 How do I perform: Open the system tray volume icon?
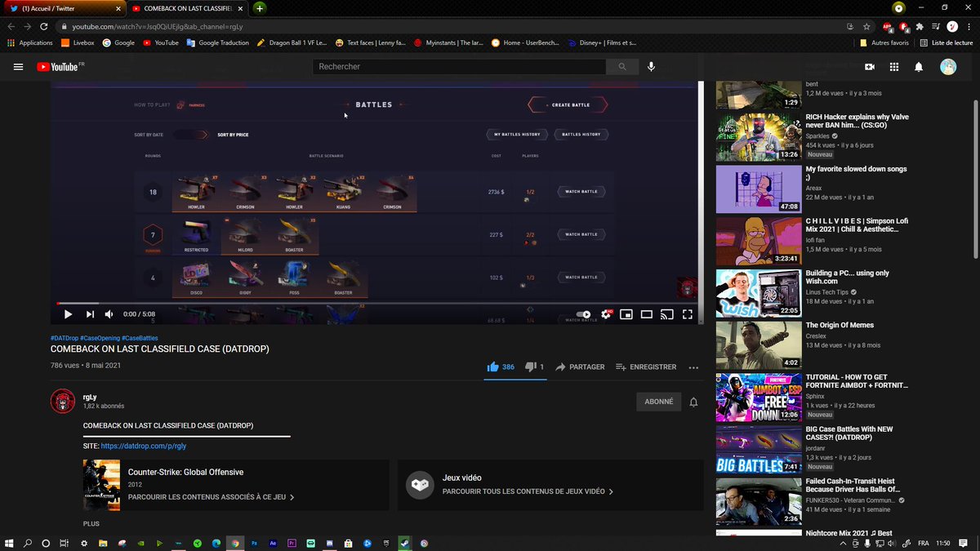pyautogui.click(x=890, y=543)
